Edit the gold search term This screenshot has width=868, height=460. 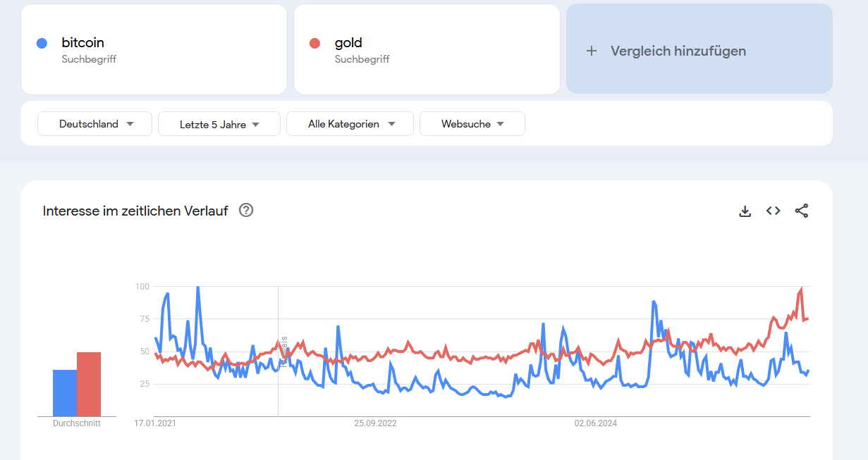click(x=348, y=43)
